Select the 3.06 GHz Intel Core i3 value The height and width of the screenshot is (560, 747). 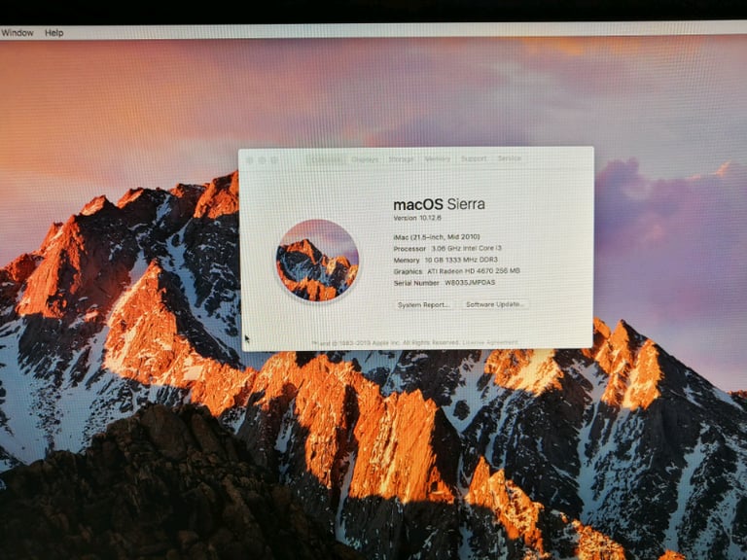(x=467, y=248)
